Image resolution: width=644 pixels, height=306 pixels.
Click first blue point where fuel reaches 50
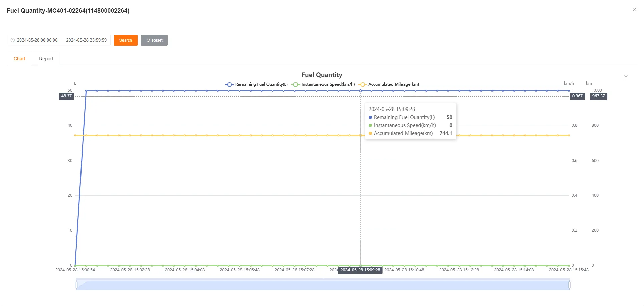(x=86, y=91)
